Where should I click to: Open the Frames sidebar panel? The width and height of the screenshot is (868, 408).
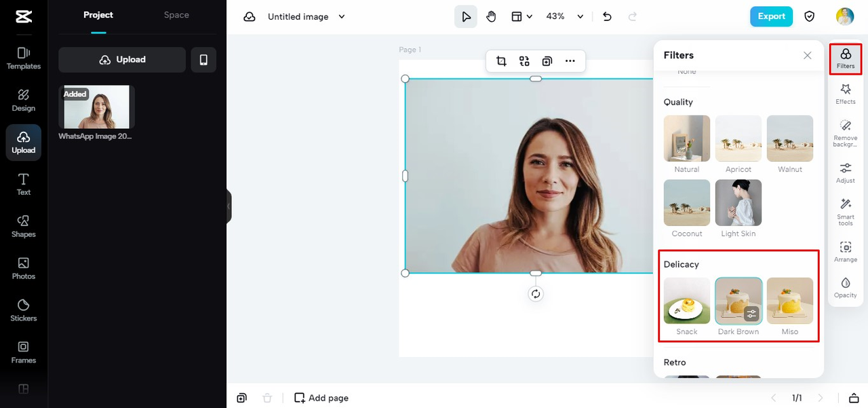23,352
